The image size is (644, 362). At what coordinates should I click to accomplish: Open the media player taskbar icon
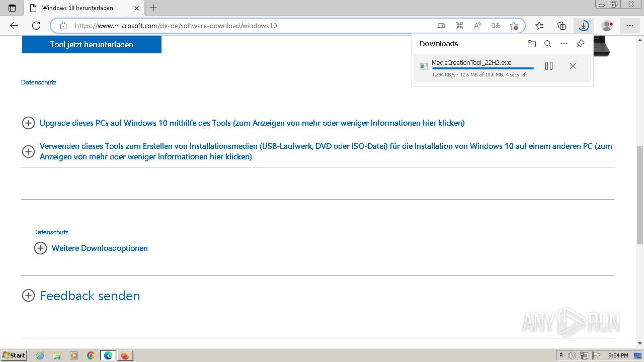point(74,355)
